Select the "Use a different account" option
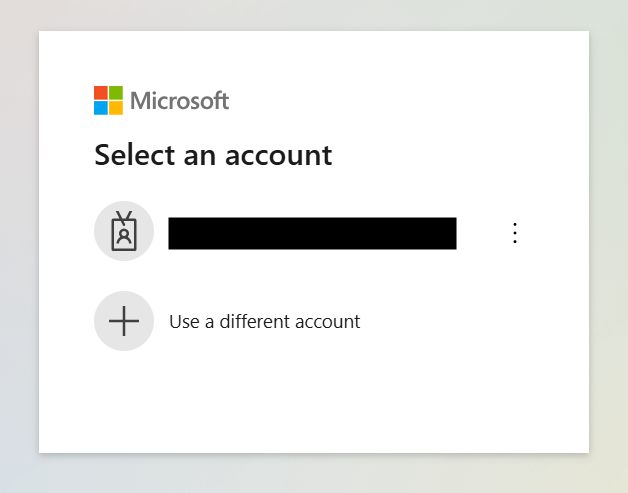The image size is (628, 493). (x=264, y=322)
